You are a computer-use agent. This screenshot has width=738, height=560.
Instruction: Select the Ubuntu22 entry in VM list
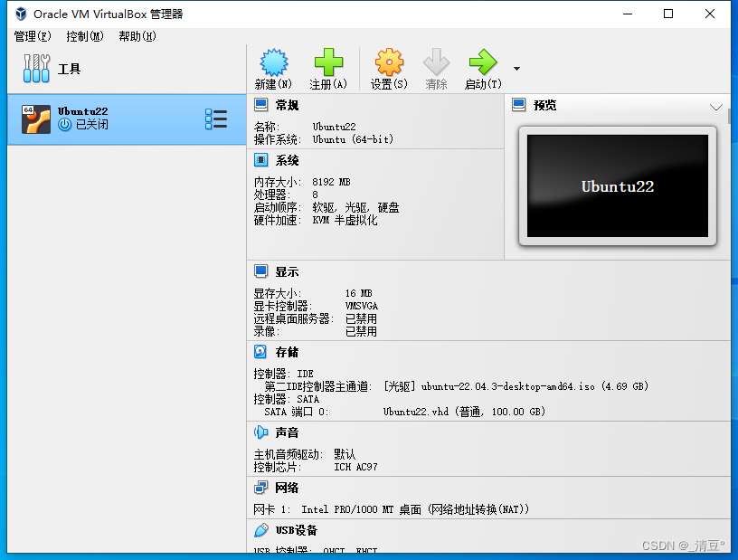click(x=127, y=119)
